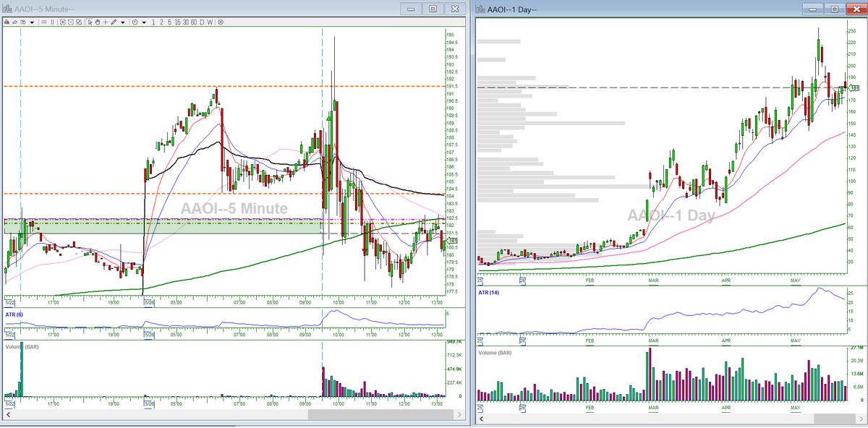Select the crosshair plus tool
Image resolution: width=868 pixels, height=428 pixels.
coord(106,22)
